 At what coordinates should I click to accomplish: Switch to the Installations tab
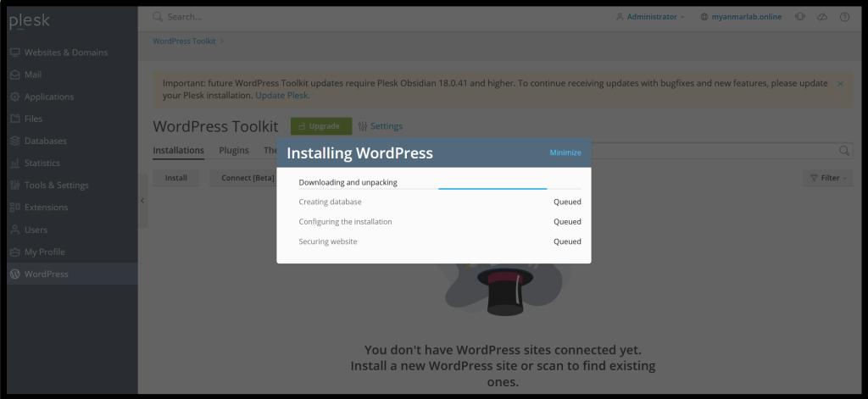point(178,151)
